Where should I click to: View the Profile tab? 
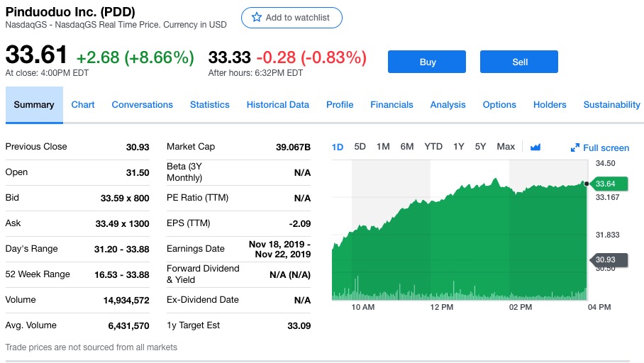pos(340,105)
